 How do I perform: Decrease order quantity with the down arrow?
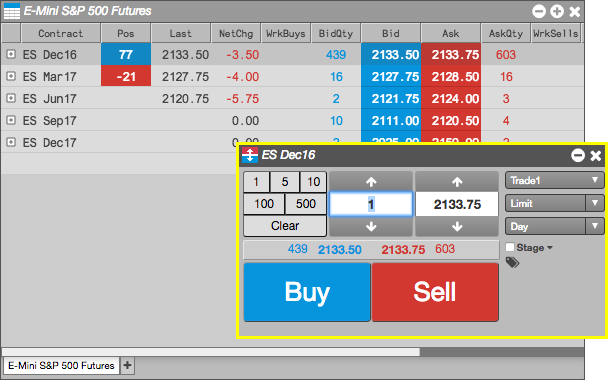(371, 226)
